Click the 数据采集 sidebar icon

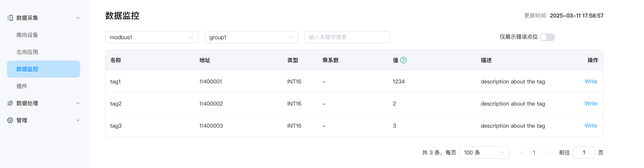[10, 18]
